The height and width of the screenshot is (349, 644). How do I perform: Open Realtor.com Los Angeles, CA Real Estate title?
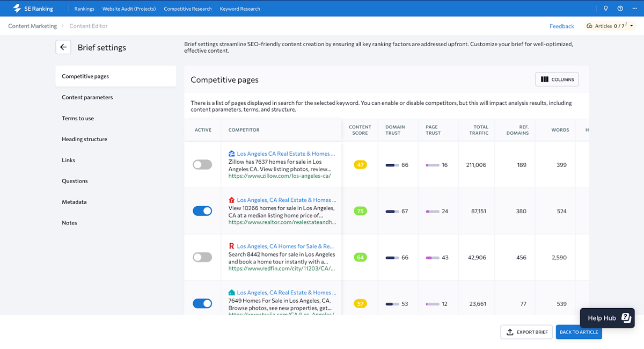pos(287,200)
